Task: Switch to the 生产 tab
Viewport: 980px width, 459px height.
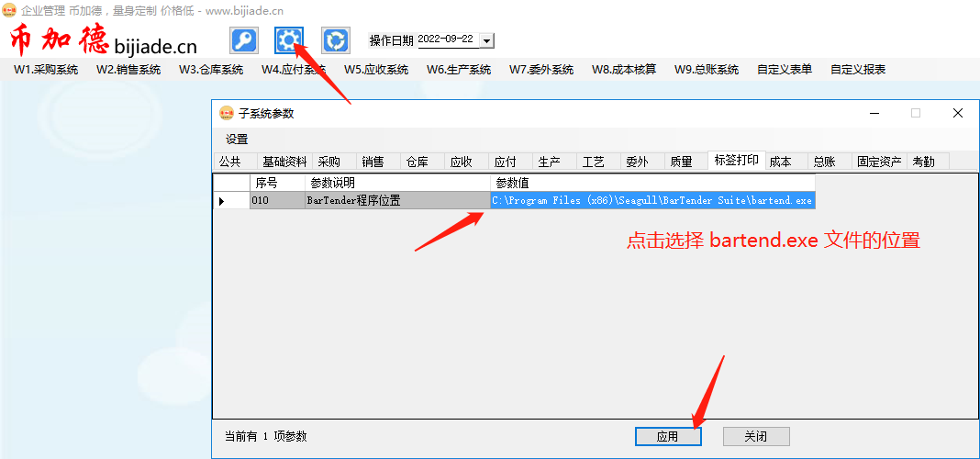Action: tap(554, 162)
